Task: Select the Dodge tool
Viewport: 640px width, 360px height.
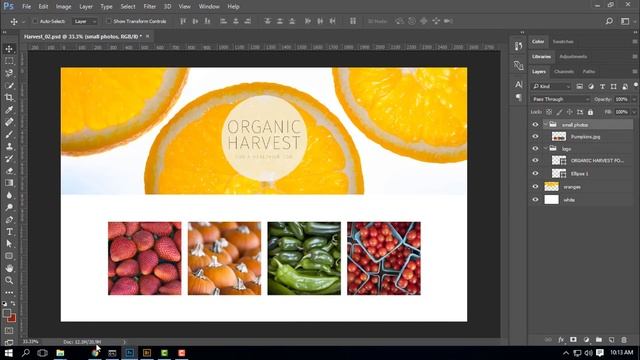Action: click(9, 207)
